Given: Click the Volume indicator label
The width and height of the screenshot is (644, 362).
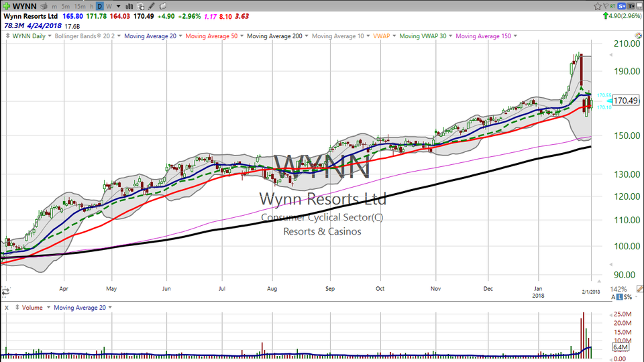Looking at the screenshot, I should click(x=32, y=308).
